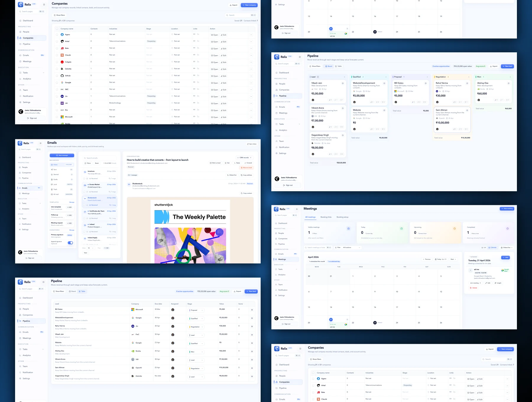The height and width of the screenshot is (402, 532).
Task: Switch to the Booking setup tab
Action: 343,217
